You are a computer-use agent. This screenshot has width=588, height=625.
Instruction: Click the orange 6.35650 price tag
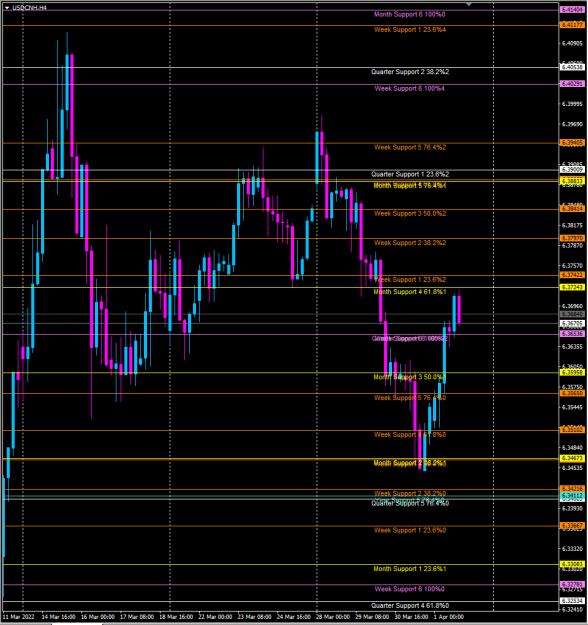pyautogui.click(x=572, y=393)
